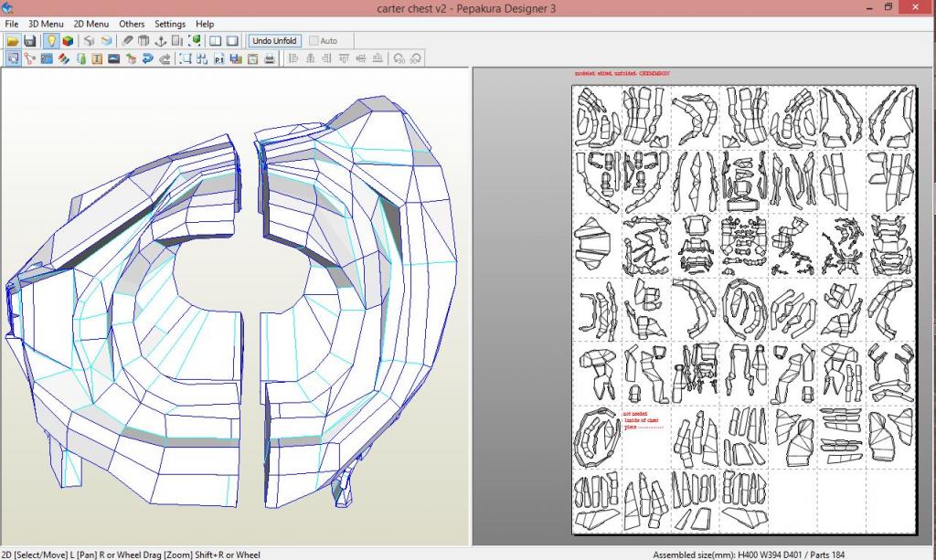Click the Assembled size status text
The height and width of the screenshot is (560, 936).
pos(749,555)
